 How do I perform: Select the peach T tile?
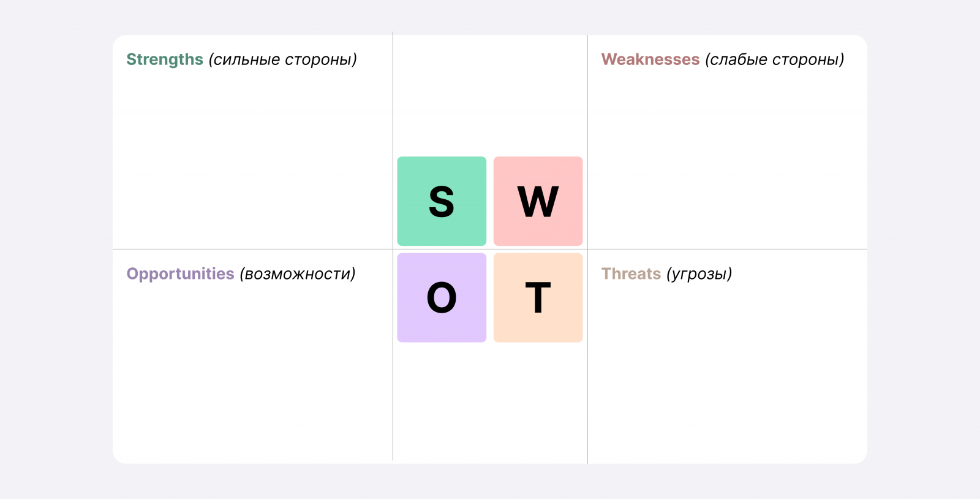(538, 297)
